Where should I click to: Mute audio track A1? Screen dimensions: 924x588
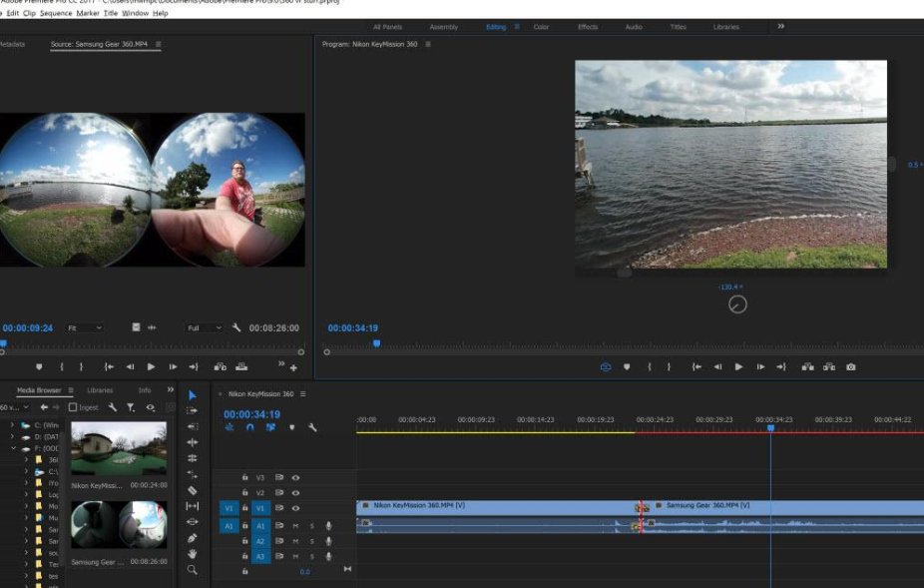click(295, 525)
